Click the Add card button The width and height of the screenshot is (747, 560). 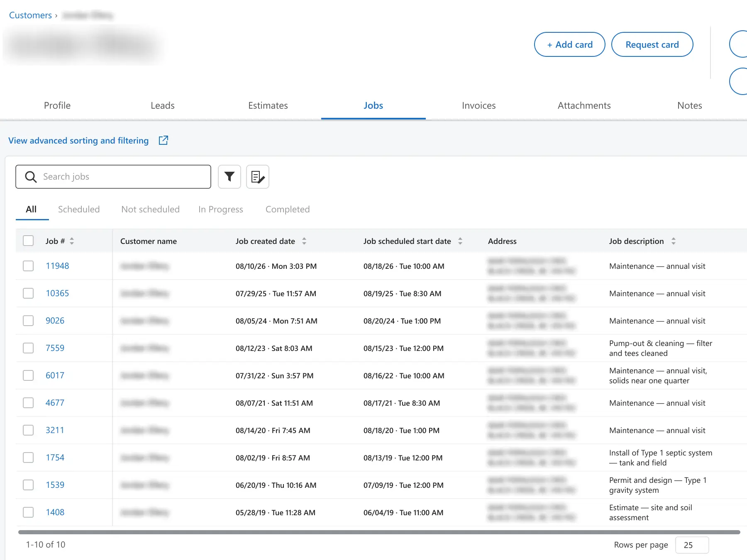(x=570, y=44)
